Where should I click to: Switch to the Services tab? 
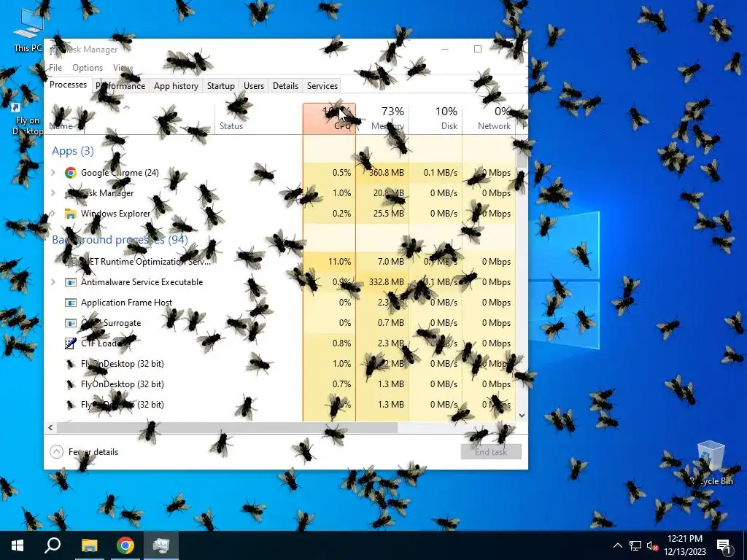click(322, 86)
